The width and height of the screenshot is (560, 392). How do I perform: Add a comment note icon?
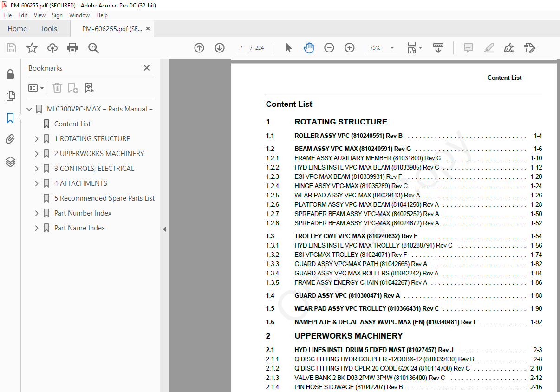[469, 48]
